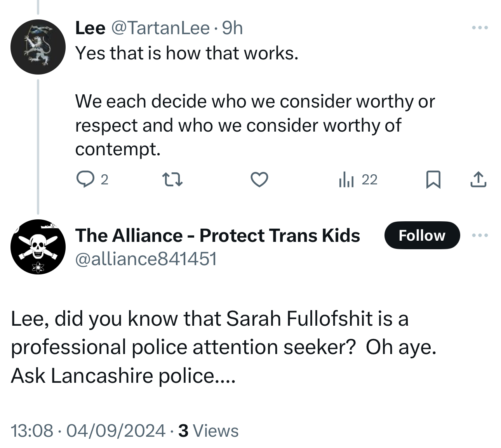
Task: Like Lee's tweet with the heart
Action: point(259,180)
